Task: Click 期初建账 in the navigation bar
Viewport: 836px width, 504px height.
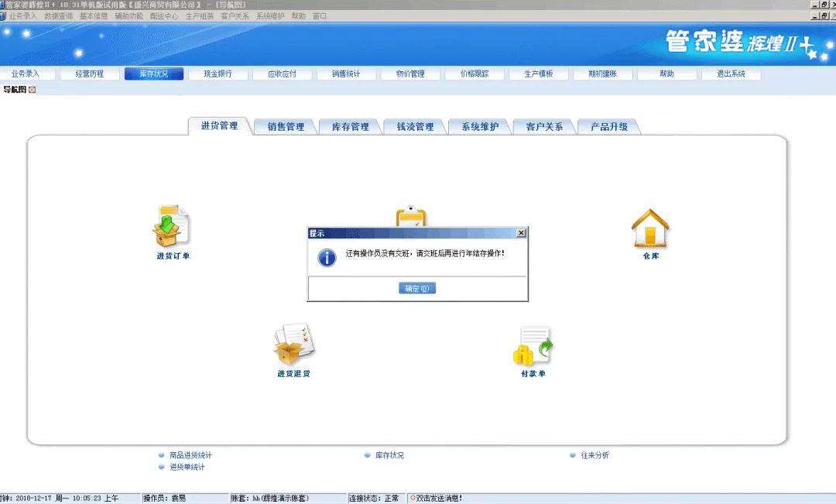Action: (x=603, y=74)
